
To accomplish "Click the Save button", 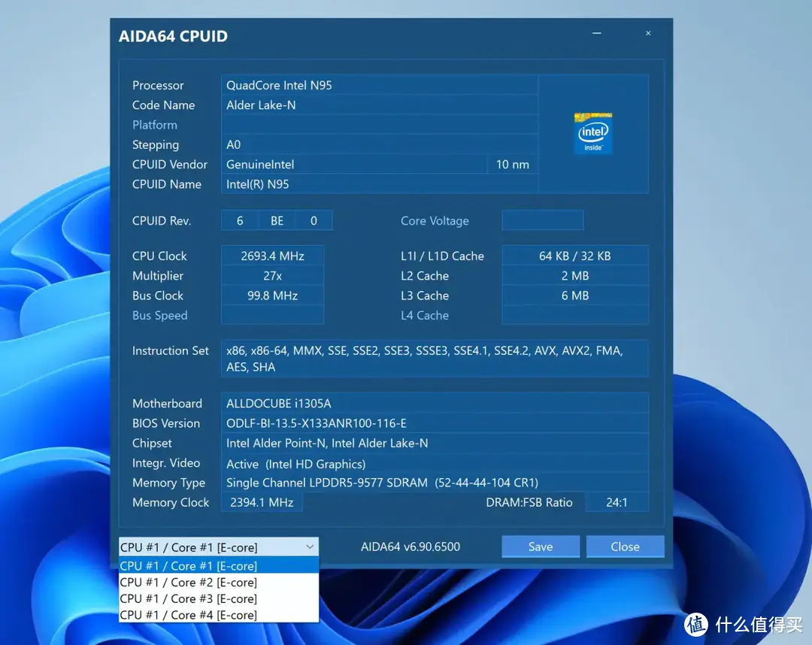I will click(x=541, y=547).
